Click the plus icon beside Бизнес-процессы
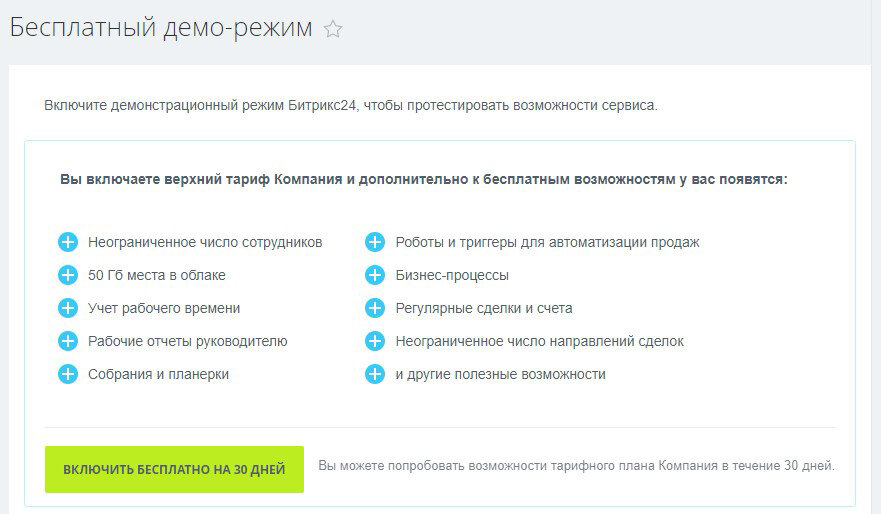The width and height of the screenshot is (881, 514). coord(375,275)
